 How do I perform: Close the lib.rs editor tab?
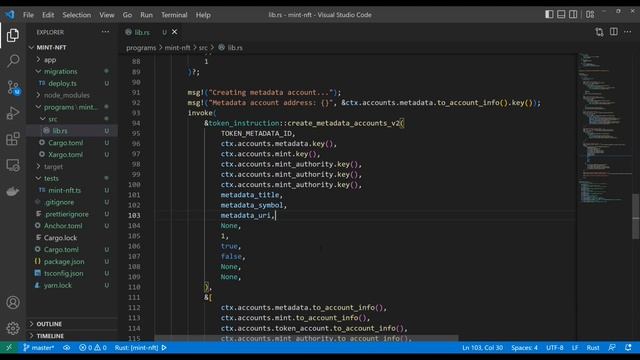(x=175, y=32)
